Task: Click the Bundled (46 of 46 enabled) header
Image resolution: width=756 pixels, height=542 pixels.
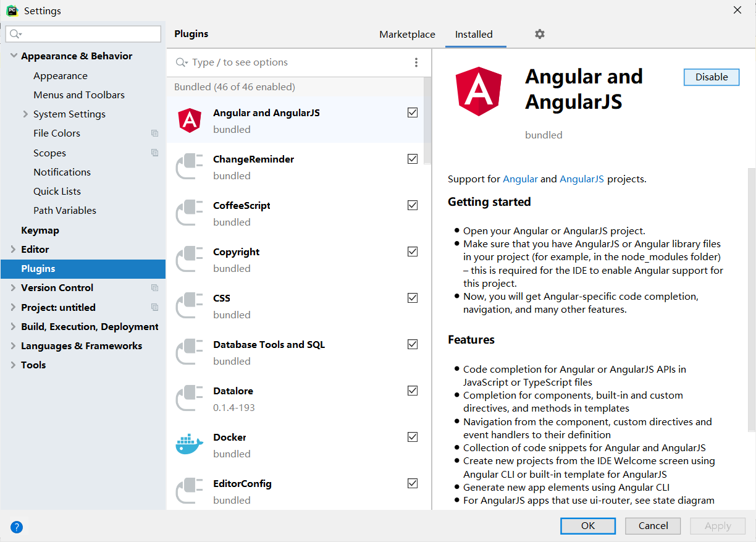Action: pos(235,87)
